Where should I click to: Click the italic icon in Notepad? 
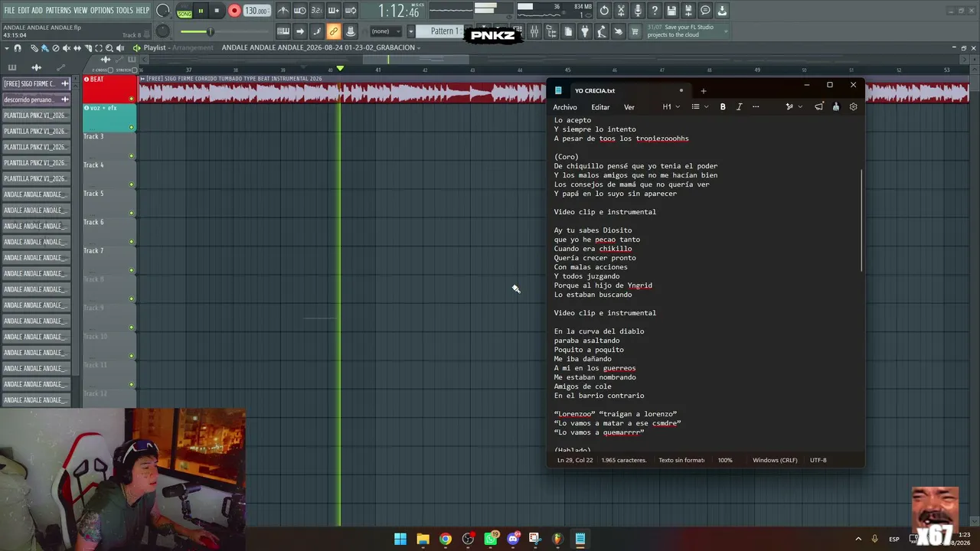click(739, 107)
